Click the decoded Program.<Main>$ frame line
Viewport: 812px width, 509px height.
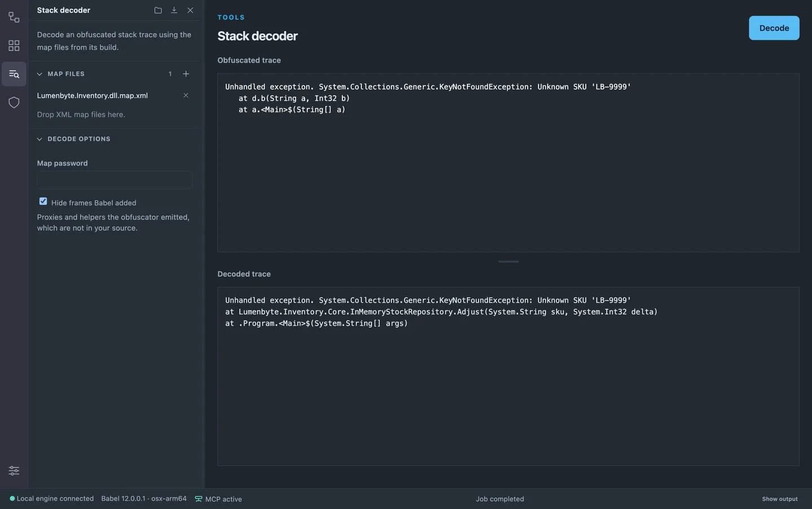tap(316, 324)
